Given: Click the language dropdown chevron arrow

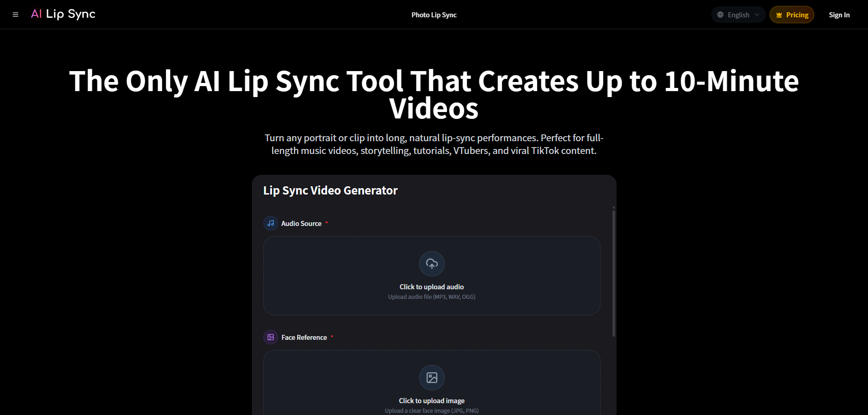Looking at the screenshot, I should (x=757, y=15).
